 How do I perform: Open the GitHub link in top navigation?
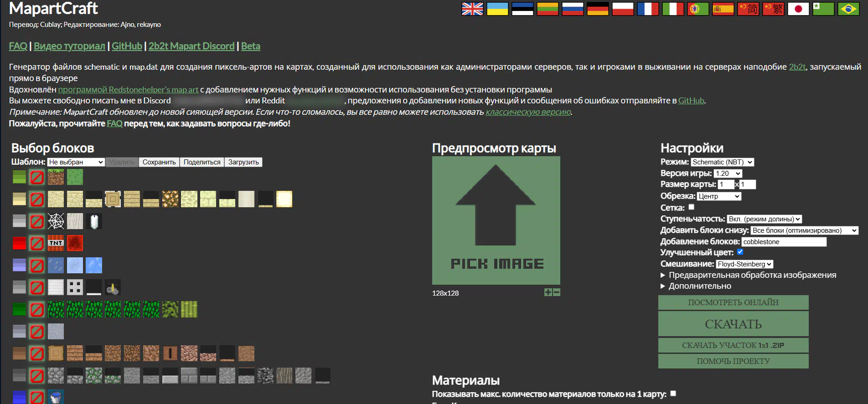coord(127,46)
